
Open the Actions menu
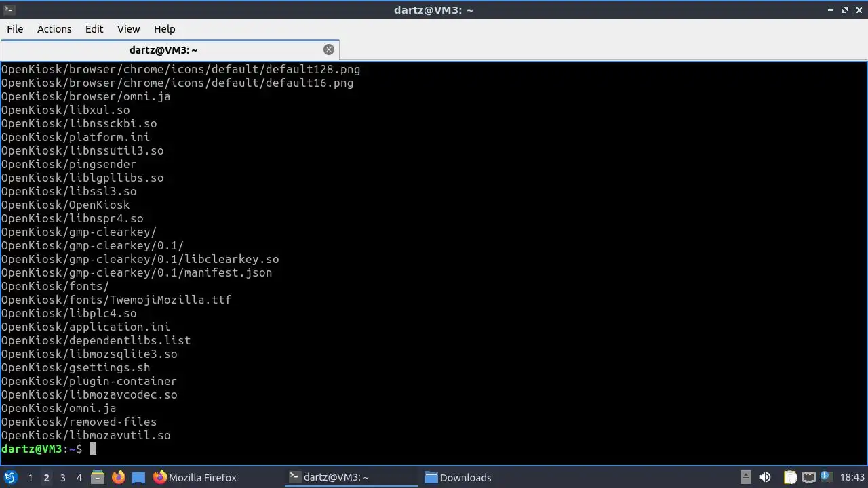point(54,29)
